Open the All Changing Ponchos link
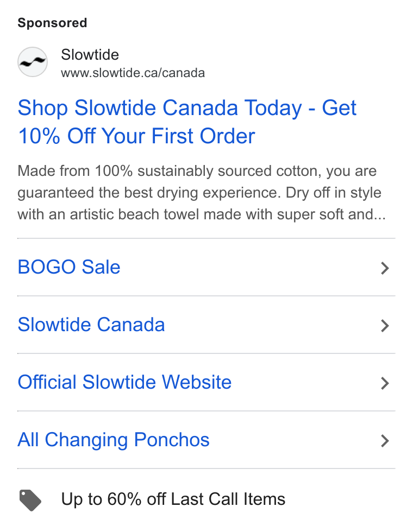 point(114,440)
